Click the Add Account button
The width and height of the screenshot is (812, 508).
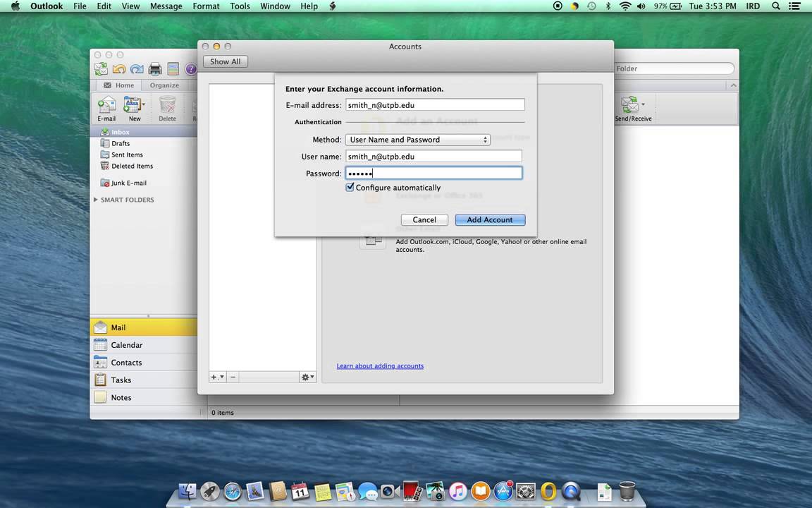[490, 220]
